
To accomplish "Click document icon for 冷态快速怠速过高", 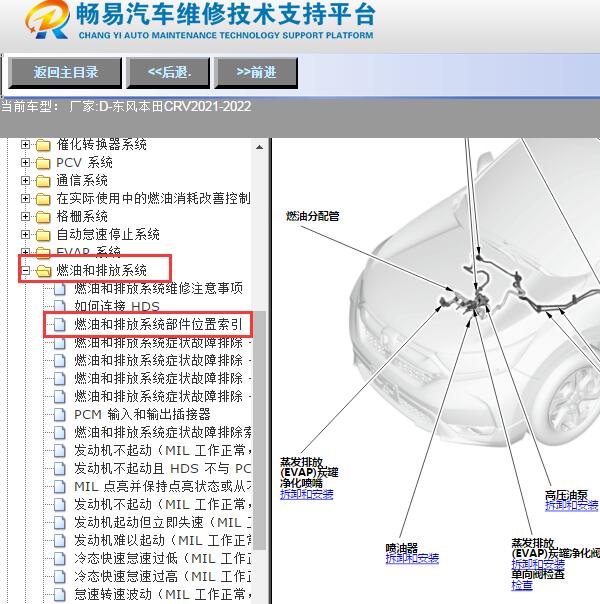I will tap(60, 576).
